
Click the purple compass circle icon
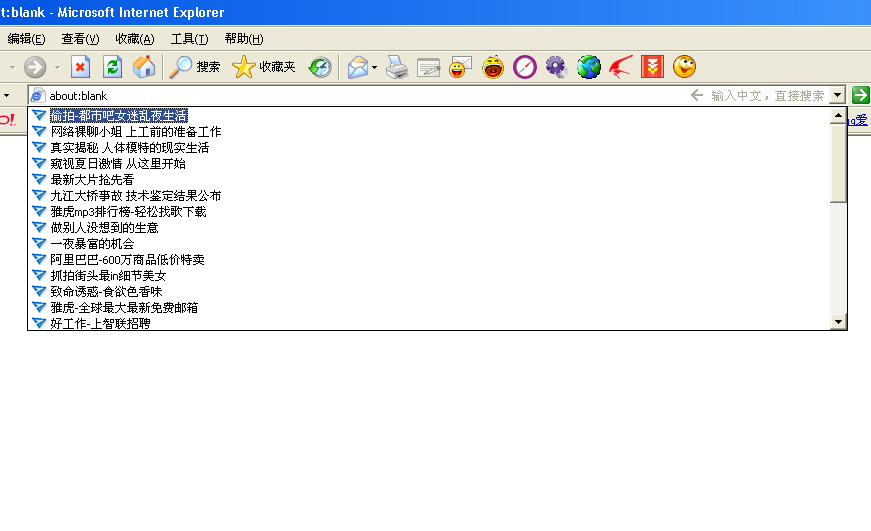click(x=525, y=67)
